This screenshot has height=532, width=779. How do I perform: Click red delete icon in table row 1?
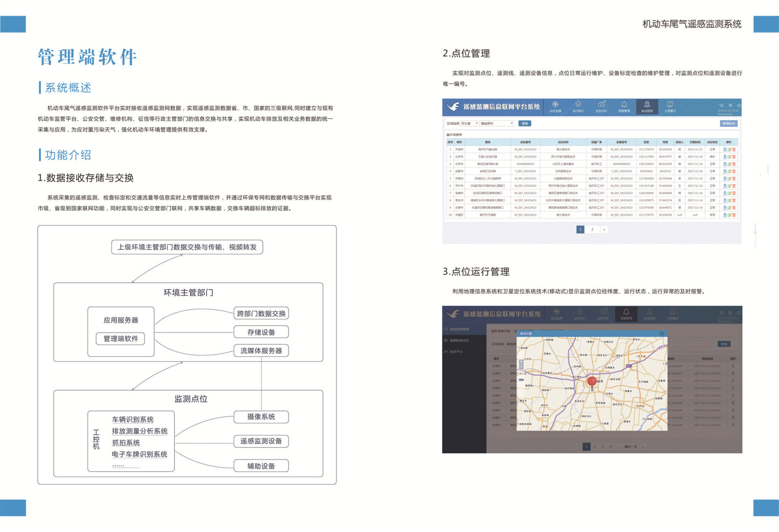[734, 149]
